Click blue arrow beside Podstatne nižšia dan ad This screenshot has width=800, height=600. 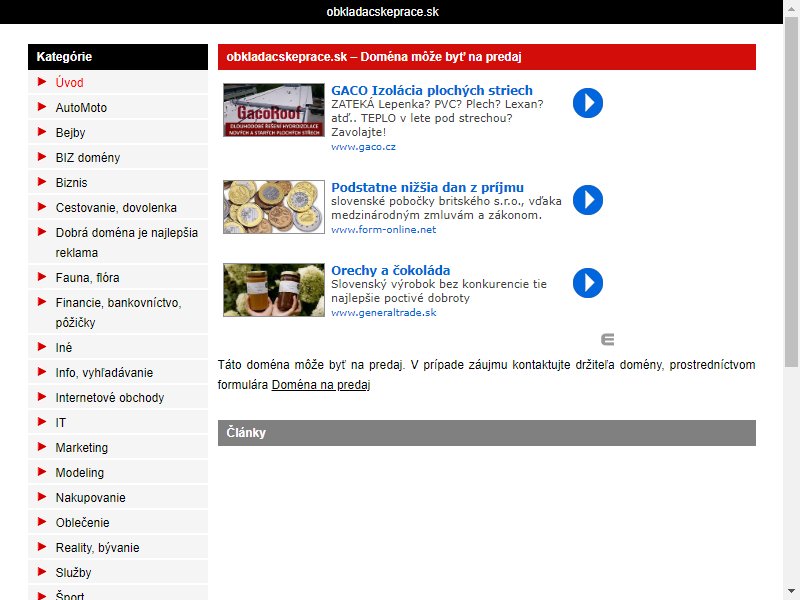click(x=588, y=199)
